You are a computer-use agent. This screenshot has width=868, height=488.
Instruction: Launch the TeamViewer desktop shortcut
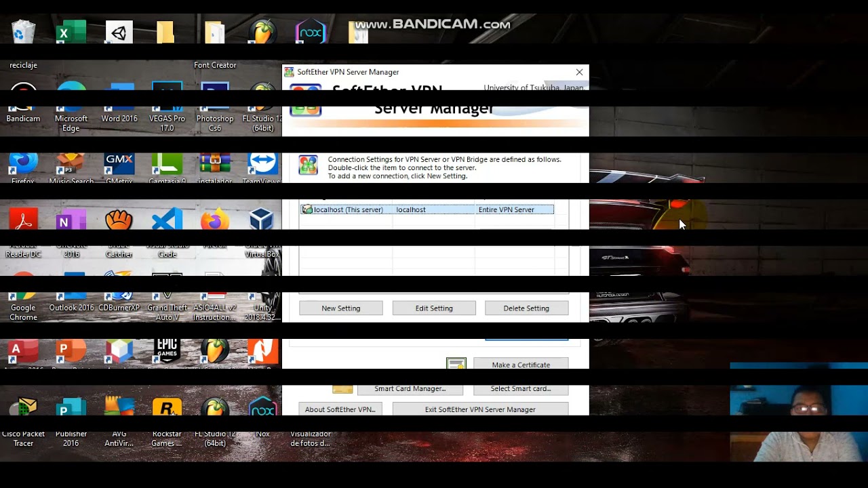(262, 164)
